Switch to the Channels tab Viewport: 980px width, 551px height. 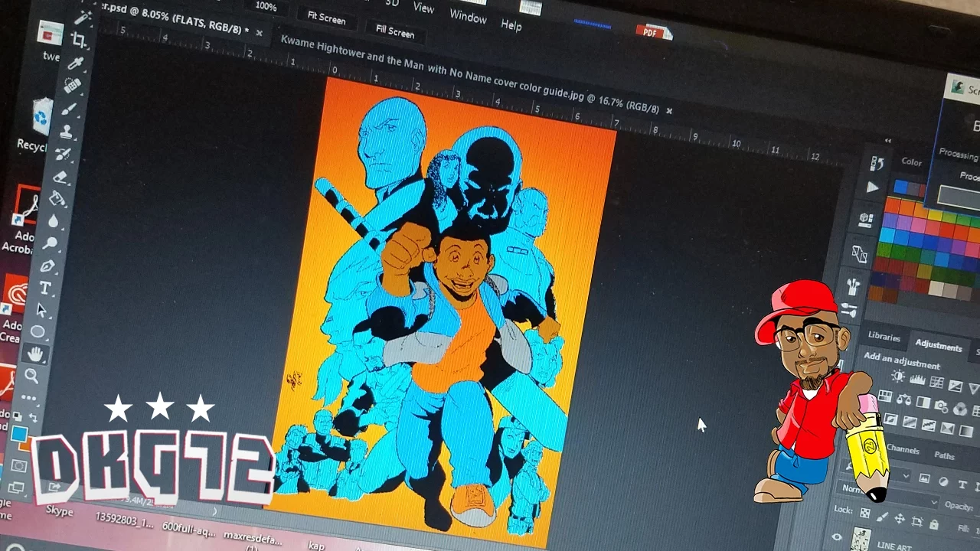(903, 449)
